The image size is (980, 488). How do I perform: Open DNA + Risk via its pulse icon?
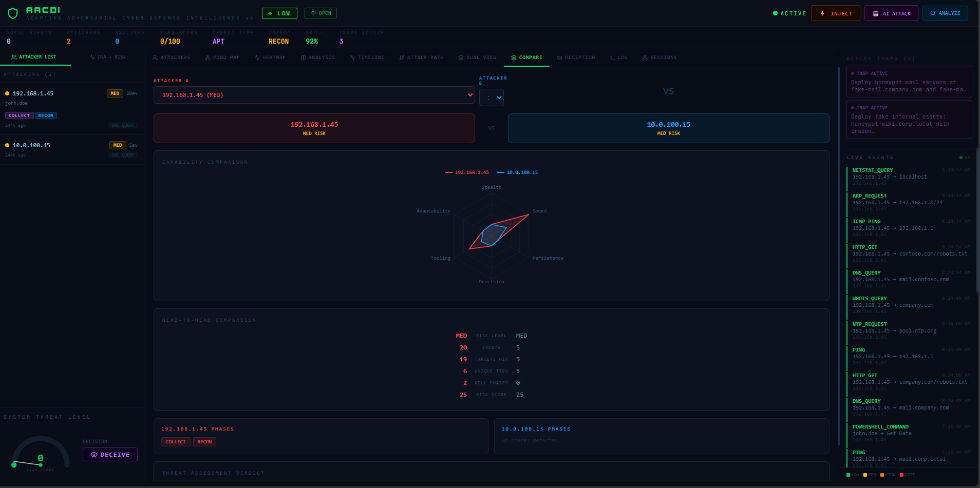[x=92, y=57]
